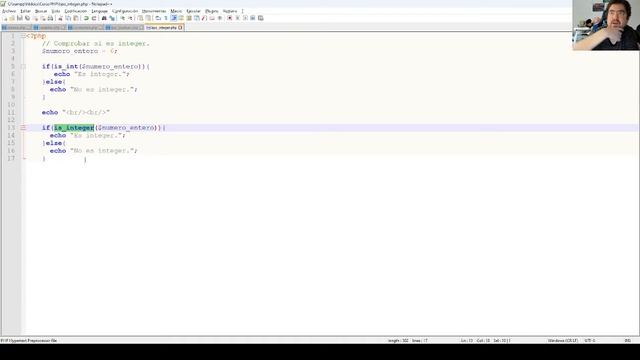
Task: Toggle synchronized vertical scrolling
Action: coord(140,18)
